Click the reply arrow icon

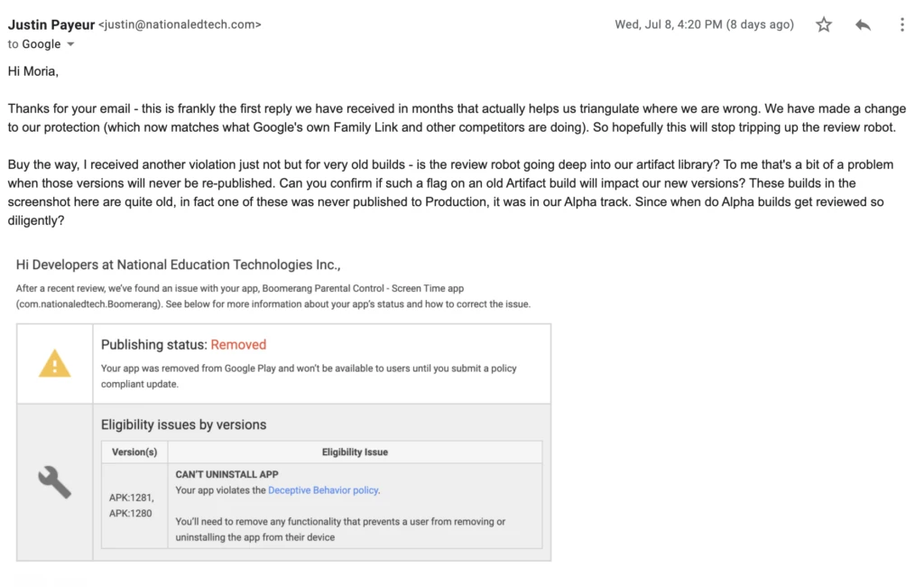(x=863, y=25)
